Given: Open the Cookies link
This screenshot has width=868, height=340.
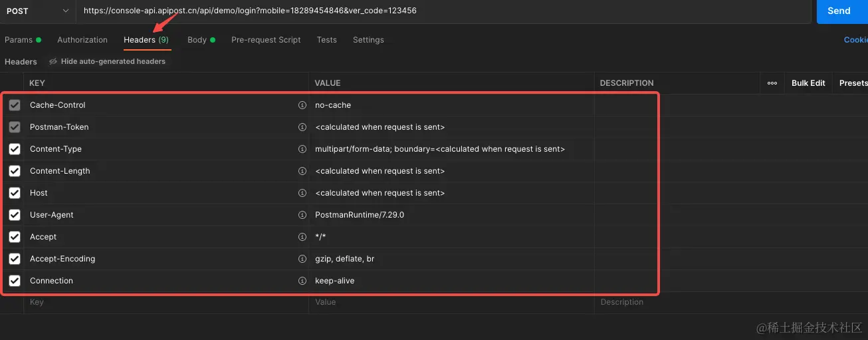Looking at the screenshot, I should [856, 40].
